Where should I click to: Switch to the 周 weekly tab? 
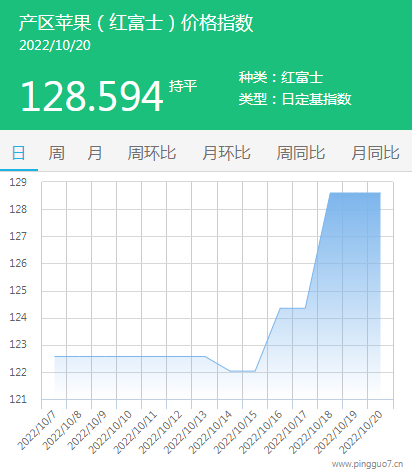click(x=56, y=153)
